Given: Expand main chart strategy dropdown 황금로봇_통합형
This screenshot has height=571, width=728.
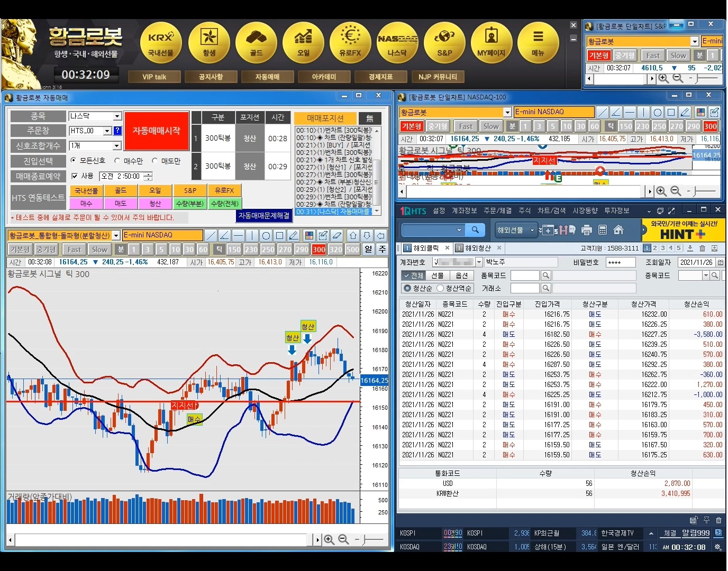Looking at the screenshot, I should [x=116, y=235].
